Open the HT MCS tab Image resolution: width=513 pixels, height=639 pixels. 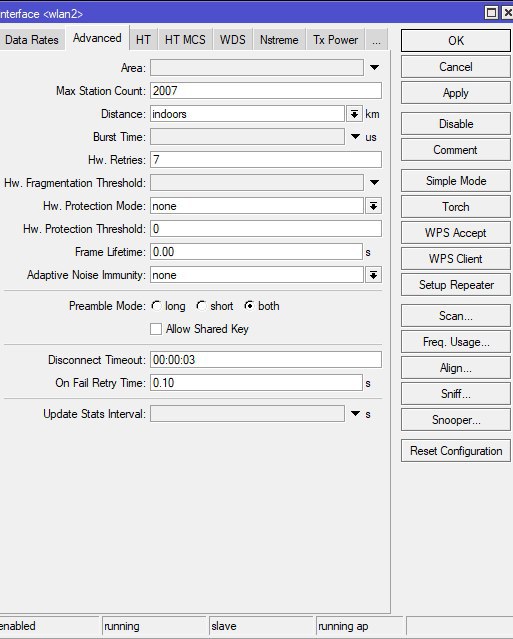click(x=185, y=40)
